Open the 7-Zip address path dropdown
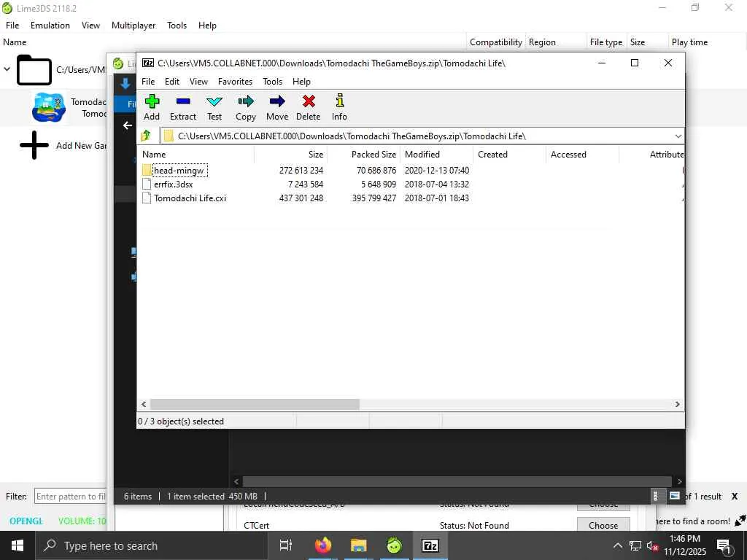 678,136
